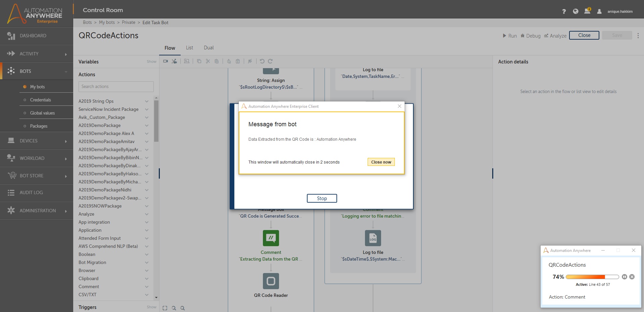Click the disable-action slashed toolbar icon

coord(250,61)
